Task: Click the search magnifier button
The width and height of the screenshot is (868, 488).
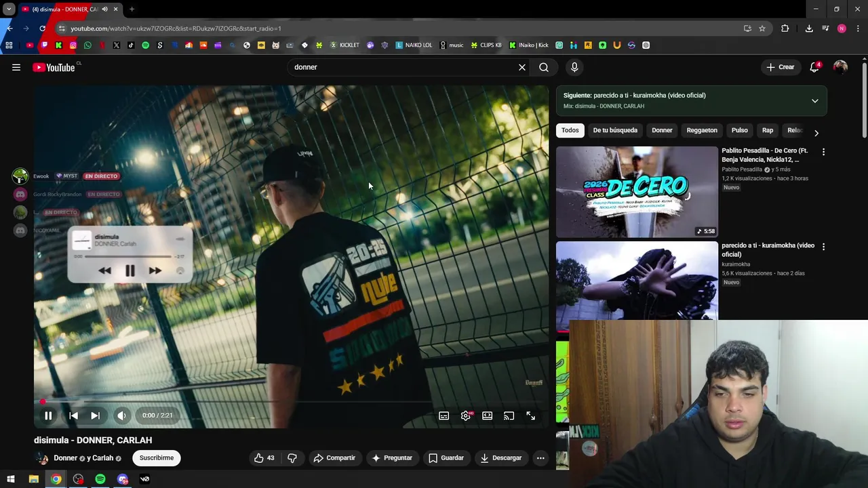Action: (544, 67)
